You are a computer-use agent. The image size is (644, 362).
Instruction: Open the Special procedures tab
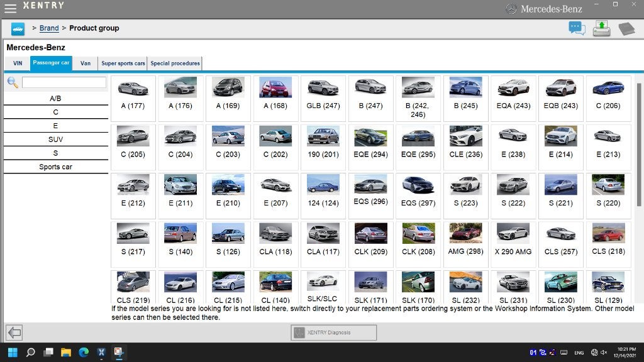(x=175, y=63)
